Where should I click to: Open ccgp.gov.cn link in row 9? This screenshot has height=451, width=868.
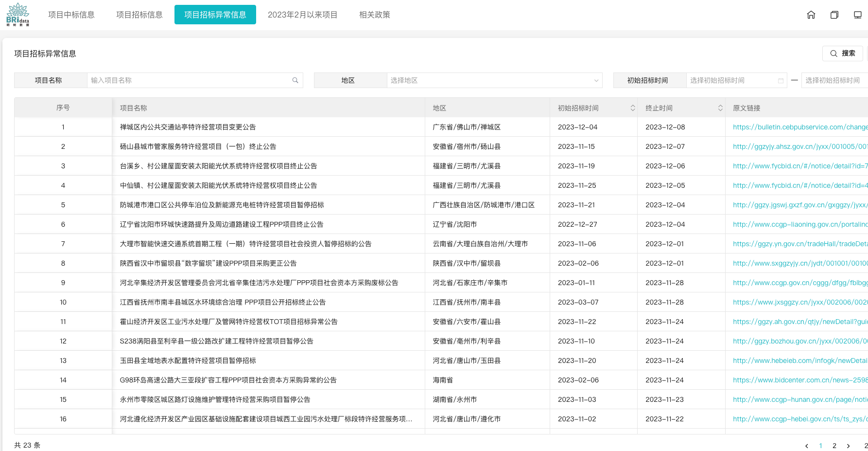(800, 283)
